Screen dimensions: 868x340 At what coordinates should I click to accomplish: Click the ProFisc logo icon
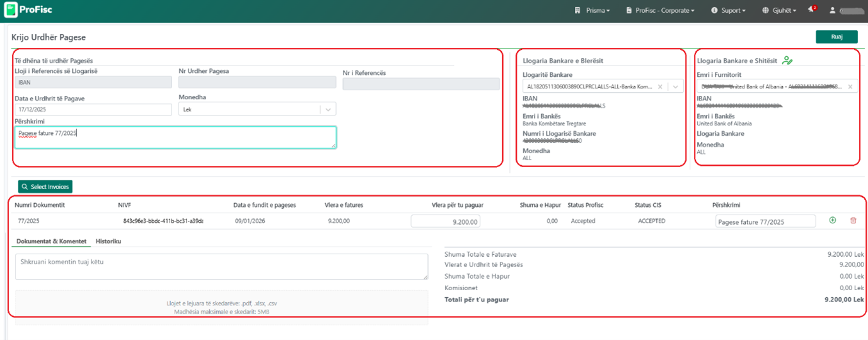pos(11,11)
